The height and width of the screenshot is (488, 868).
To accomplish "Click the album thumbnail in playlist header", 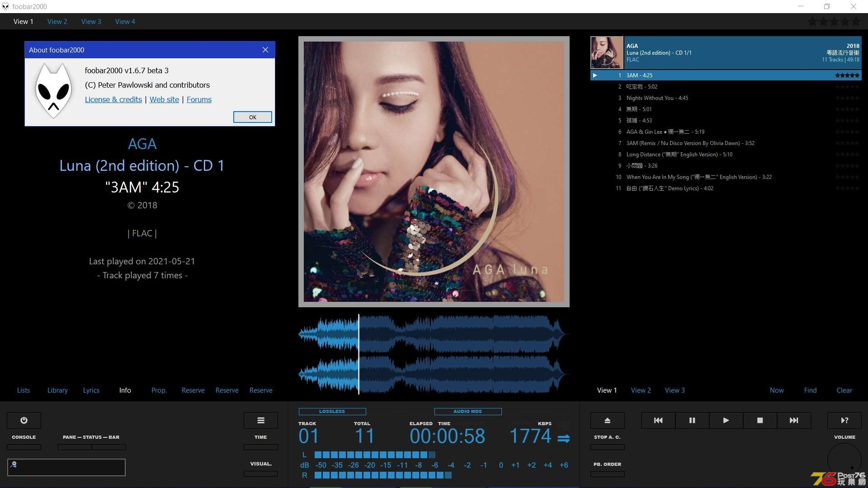I will click(x=607, y=52).
